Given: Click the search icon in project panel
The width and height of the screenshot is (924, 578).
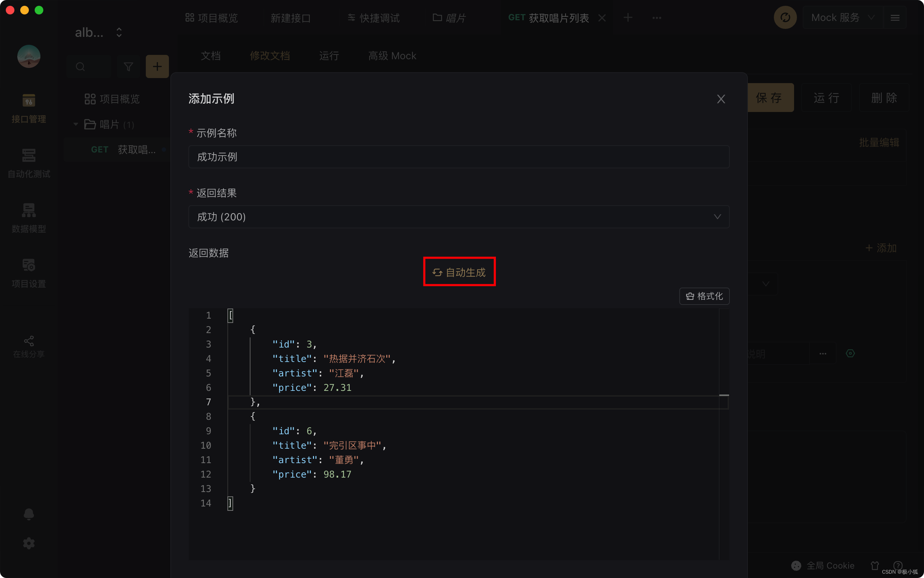Looking at the screenshot, I should [x=80, y=67].
